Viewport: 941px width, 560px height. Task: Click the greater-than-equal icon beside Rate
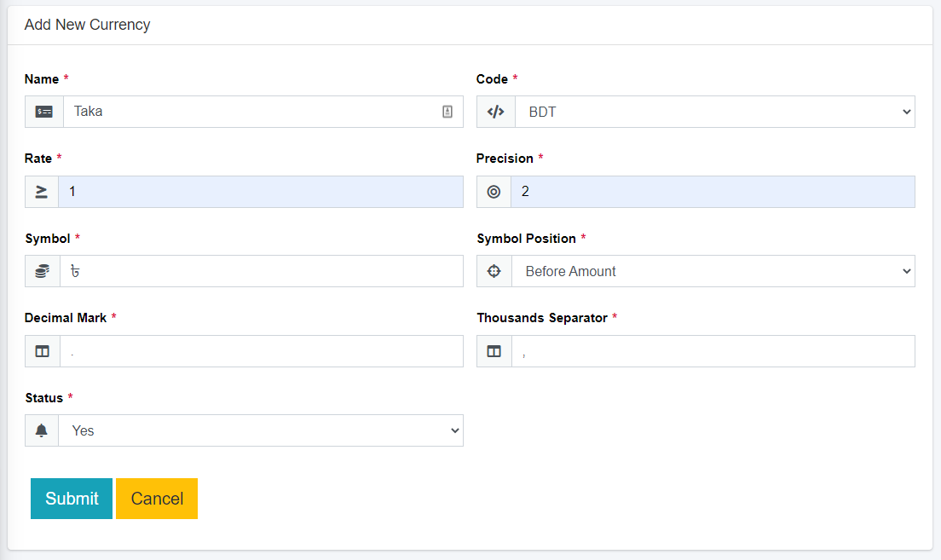(x=42, y=192)
